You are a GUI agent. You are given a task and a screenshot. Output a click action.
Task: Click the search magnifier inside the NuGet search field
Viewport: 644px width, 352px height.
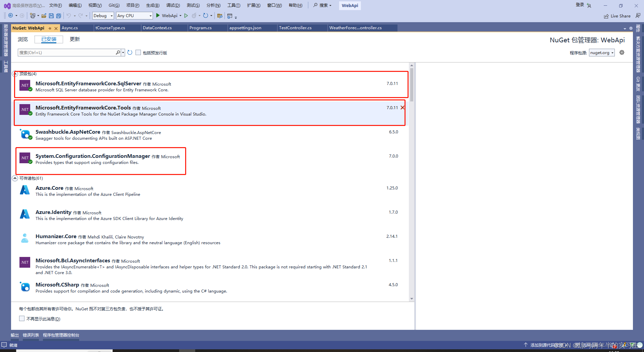(118, 52)
